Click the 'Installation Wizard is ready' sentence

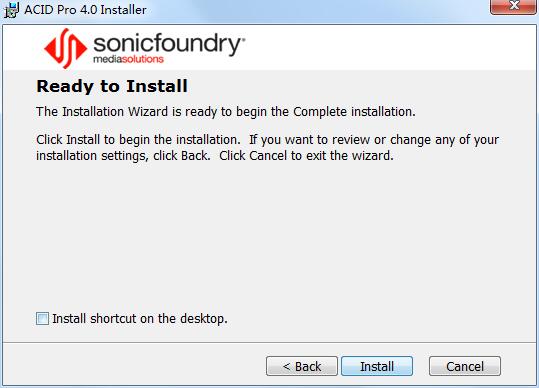[x=226, y=112]
